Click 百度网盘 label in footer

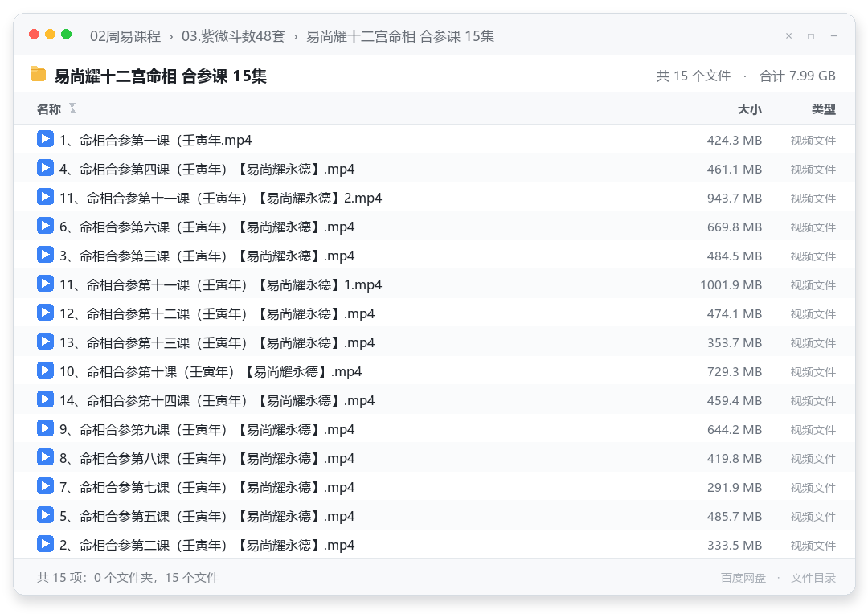click(743, 578)
